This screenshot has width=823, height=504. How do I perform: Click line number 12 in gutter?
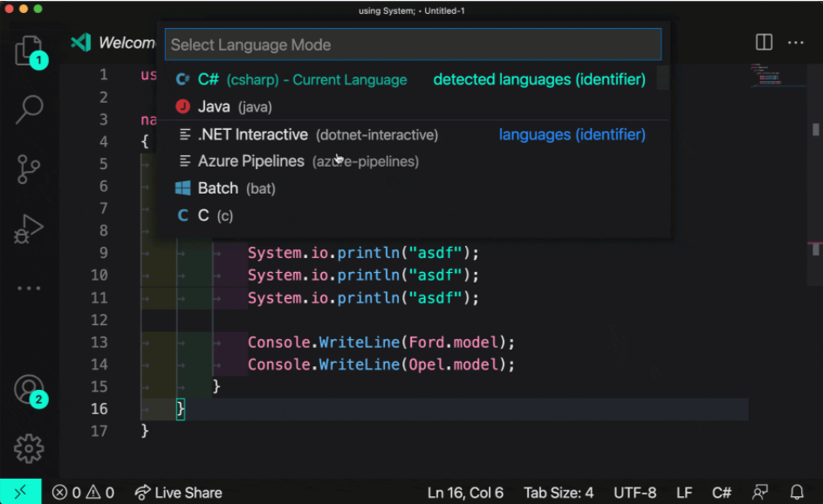(x=99, y=320)
